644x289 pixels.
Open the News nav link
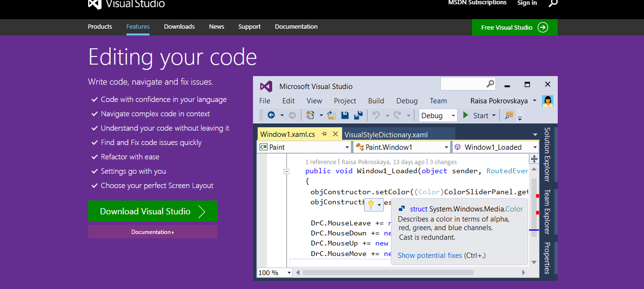(217, 27)
